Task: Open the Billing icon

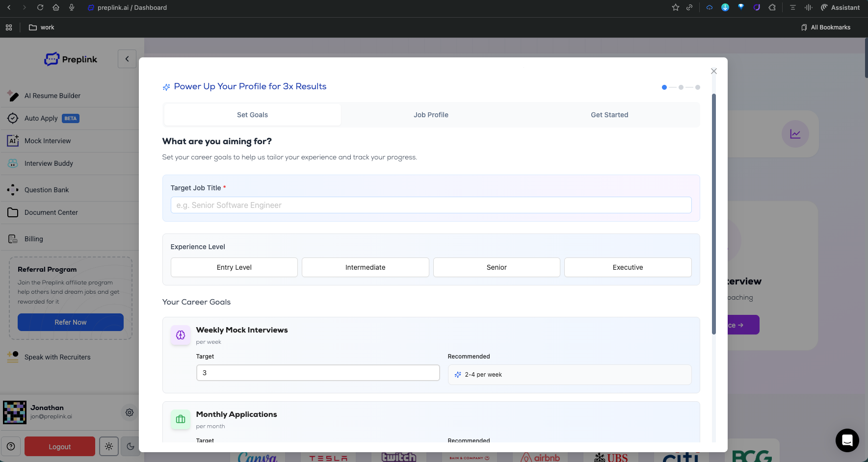Action: 13,239
